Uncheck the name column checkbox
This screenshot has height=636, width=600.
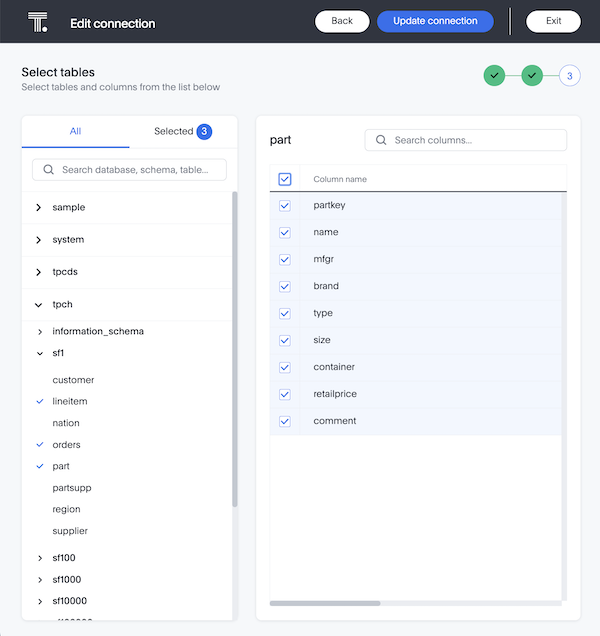285,232
